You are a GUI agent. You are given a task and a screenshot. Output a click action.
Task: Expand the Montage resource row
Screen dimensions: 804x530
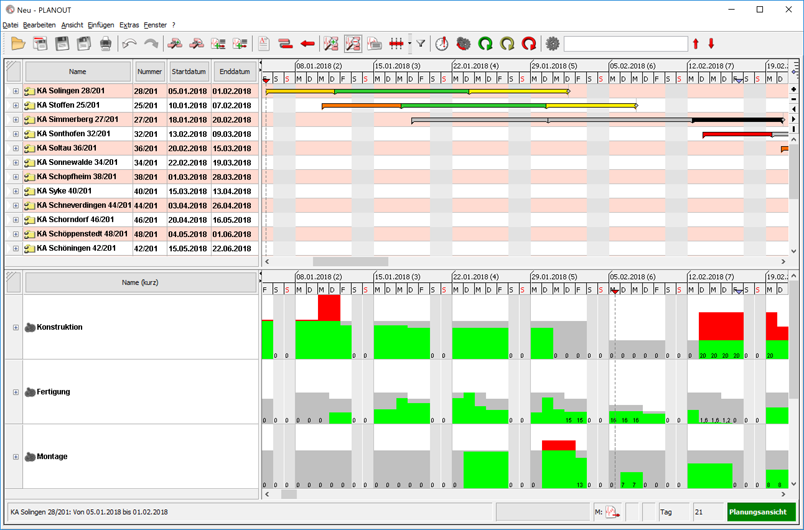pyautogui.click(x=16, y=457)
